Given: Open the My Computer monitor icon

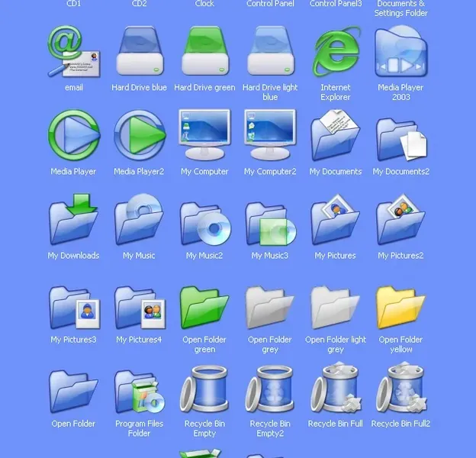Looking at the screenshot, I should coord(205,134).
